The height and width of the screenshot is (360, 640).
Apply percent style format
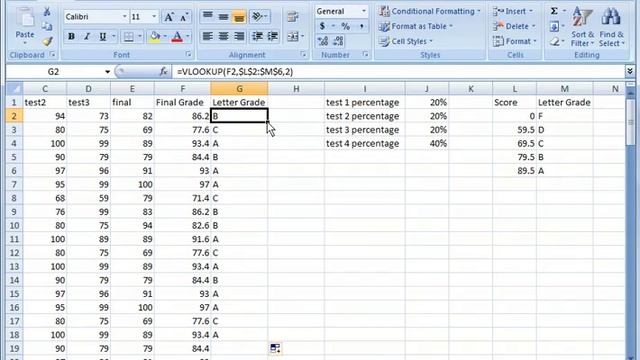point(346,26)
